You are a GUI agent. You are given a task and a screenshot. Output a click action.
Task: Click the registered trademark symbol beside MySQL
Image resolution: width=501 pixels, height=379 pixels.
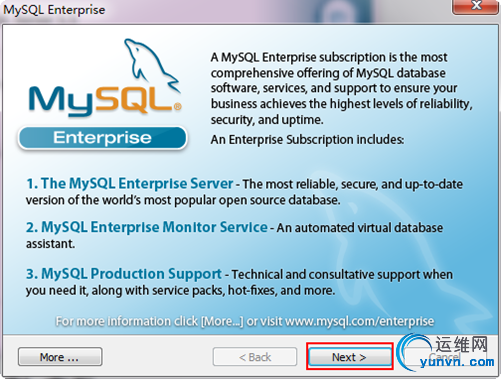pyautogui.click(x=178, y=107)
